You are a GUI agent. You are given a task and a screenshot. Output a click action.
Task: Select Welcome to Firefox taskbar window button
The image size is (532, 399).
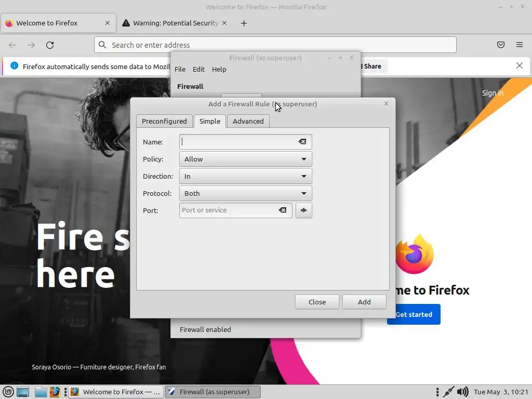tap(116, 392)
